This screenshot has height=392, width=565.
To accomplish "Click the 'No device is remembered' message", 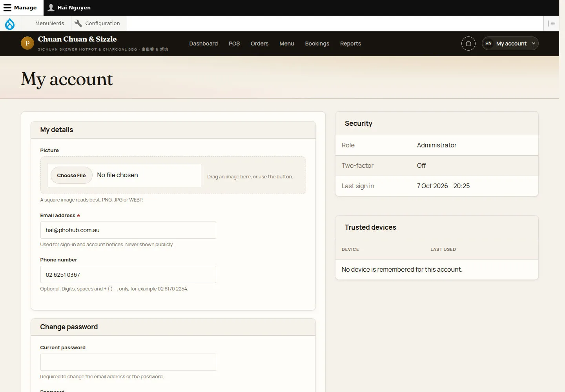I will click(x=402, y=269).
